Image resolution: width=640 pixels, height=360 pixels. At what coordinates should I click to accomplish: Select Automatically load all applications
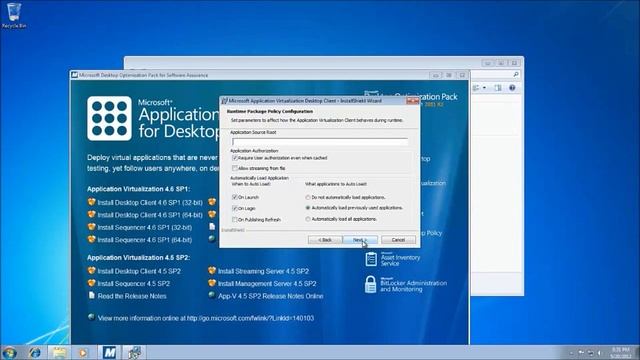308,219
